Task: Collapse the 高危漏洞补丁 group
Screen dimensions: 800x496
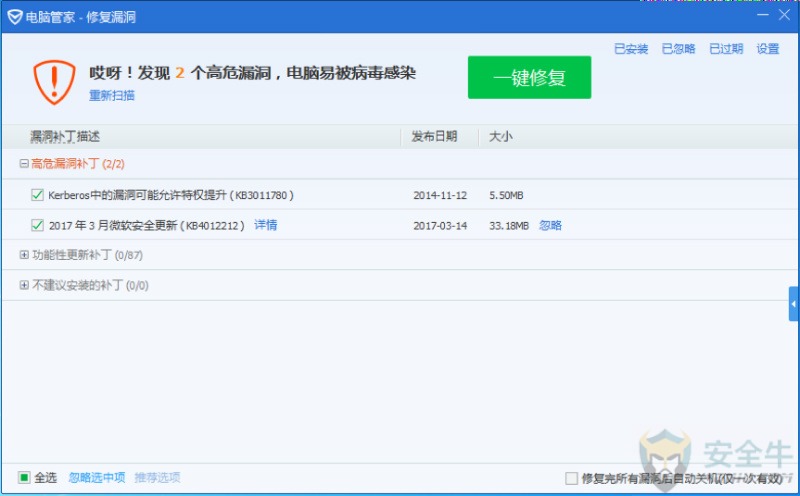Action: [x=23, y=163]
